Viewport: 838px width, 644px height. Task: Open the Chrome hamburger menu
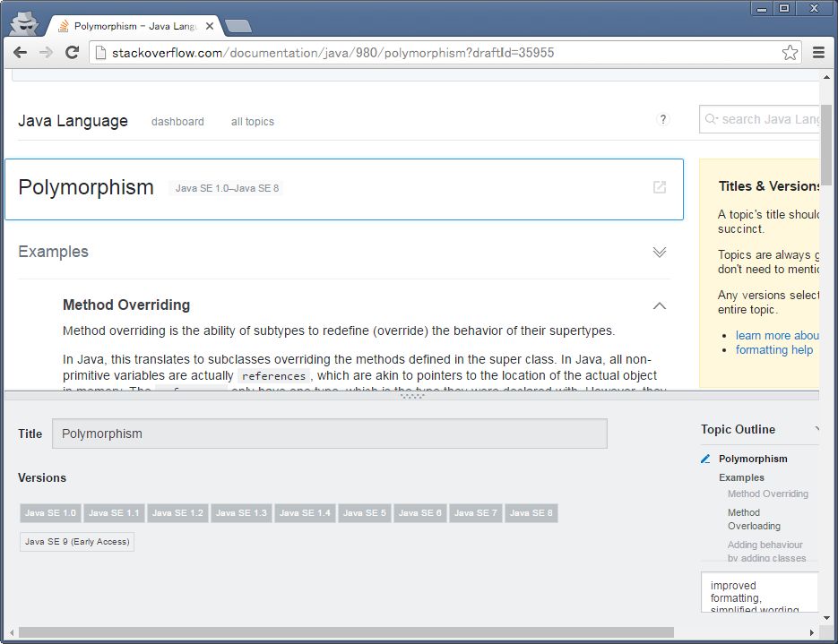coord(818,52)
